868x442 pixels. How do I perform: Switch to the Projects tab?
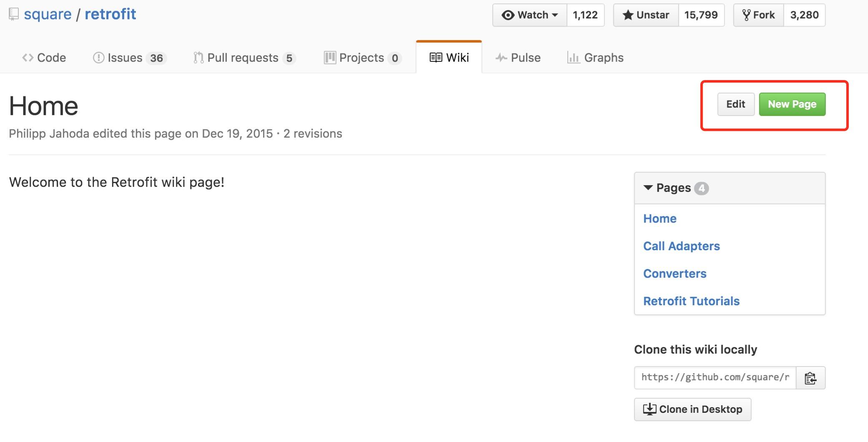pos(362,58)
